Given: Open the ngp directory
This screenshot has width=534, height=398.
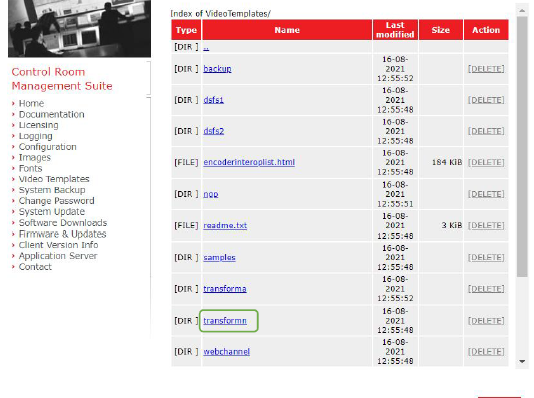Looking at the screenshot, I should tap(211, 194).
